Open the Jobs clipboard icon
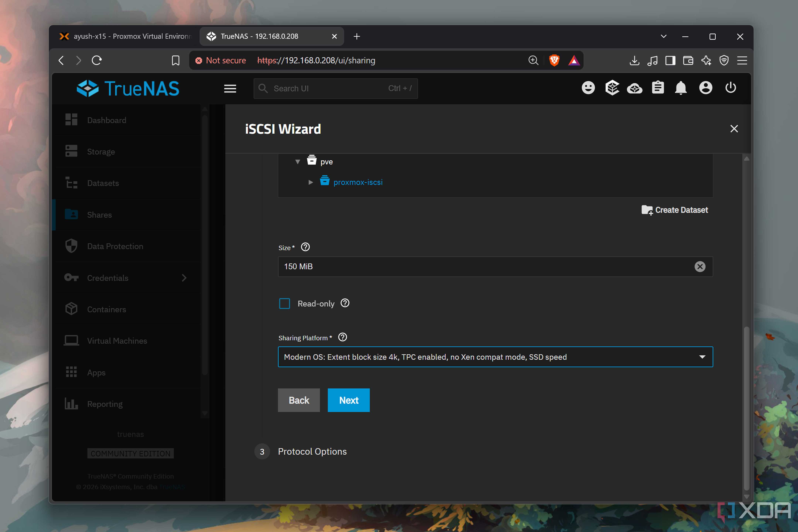The image size is (798, 532). tap(658, 88)
